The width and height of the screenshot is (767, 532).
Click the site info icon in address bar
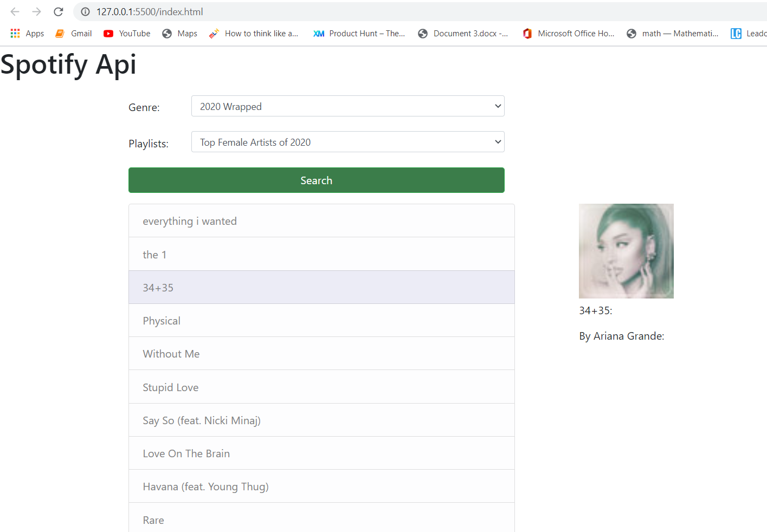(x=85, y=11)
